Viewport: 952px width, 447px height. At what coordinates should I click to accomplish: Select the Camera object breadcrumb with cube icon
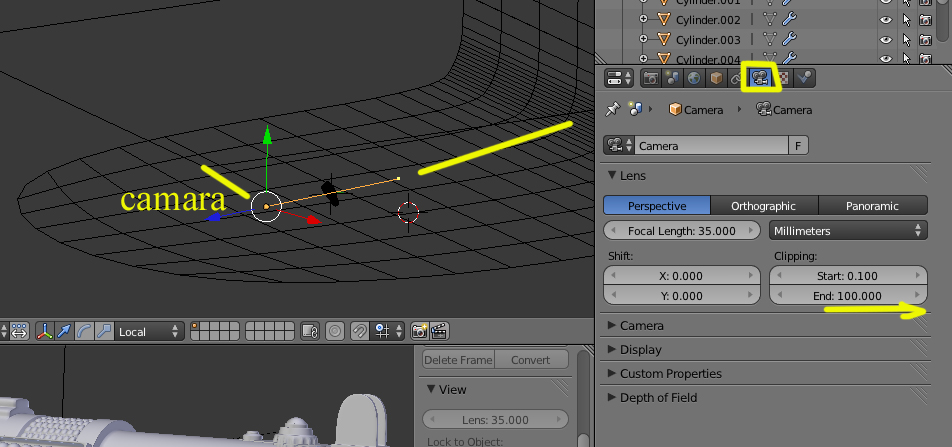click(695, 110)
